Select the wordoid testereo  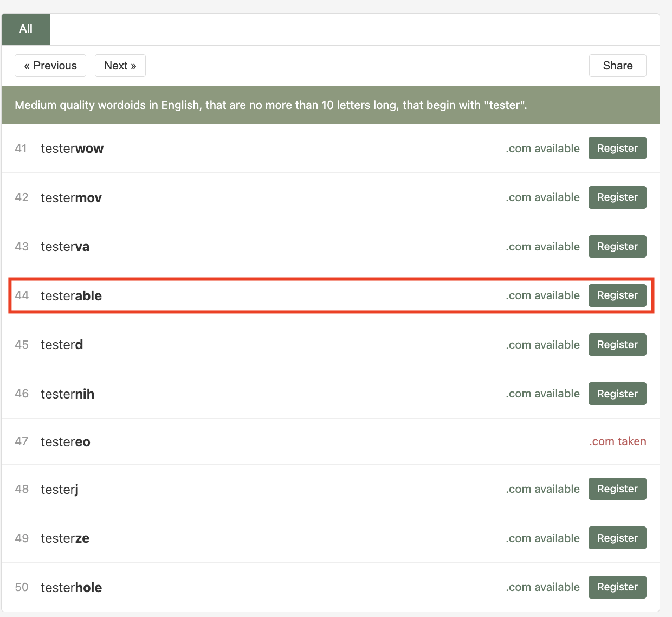tap(66, 442)
